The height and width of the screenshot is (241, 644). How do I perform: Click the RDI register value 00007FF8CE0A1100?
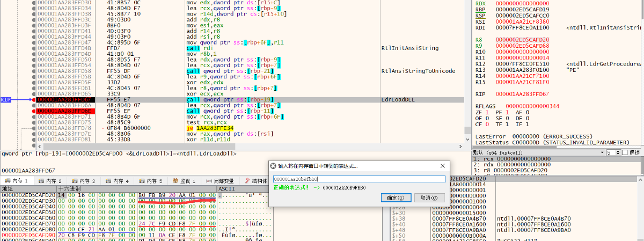click(x=523, y=27)
